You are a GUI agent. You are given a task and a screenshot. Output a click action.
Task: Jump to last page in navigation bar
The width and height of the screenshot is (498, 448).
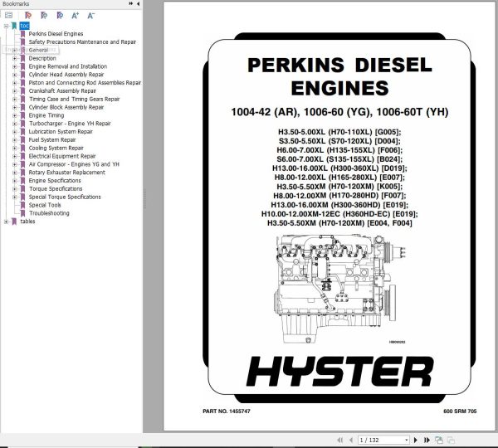point(427,440)
